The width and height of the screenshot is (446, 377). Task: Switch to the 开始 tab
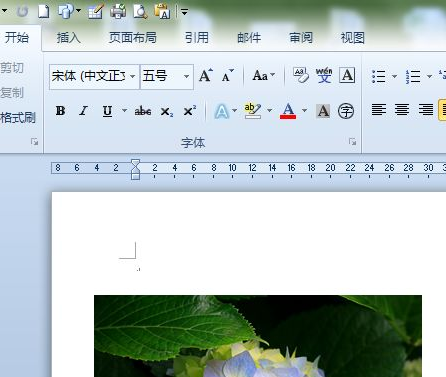17,37
